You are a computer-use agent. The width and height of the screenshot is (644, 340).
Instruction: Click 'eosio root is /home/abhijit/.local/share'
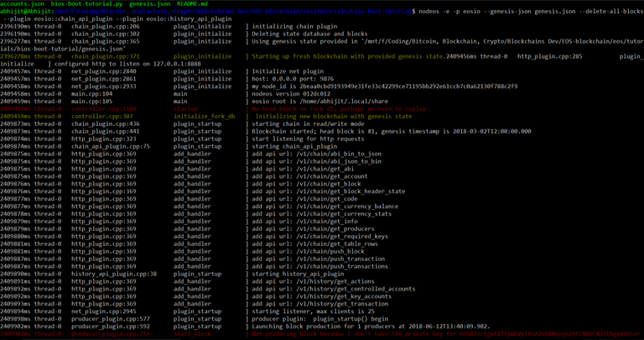tap(320, 101)
